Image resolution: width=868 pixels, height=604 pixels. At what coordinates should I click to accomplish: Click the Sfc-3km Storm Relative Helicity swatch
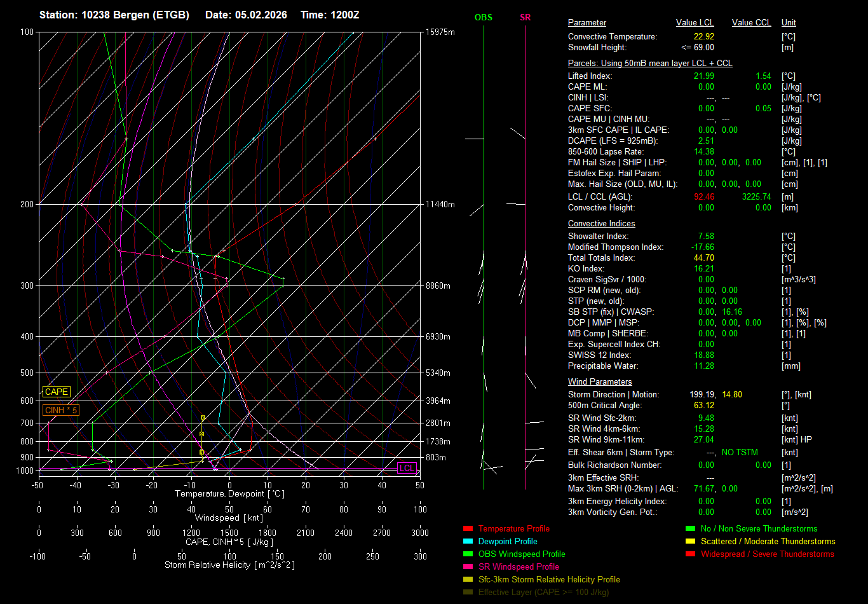(x=468, y=580)
